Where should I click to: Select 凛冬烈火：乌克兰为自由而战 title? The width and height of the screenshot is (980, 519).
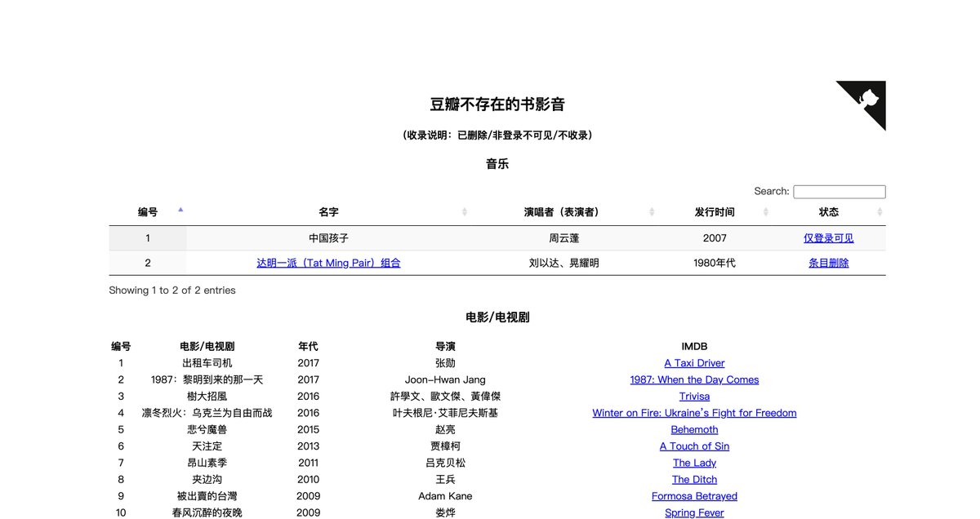(207, 413)
